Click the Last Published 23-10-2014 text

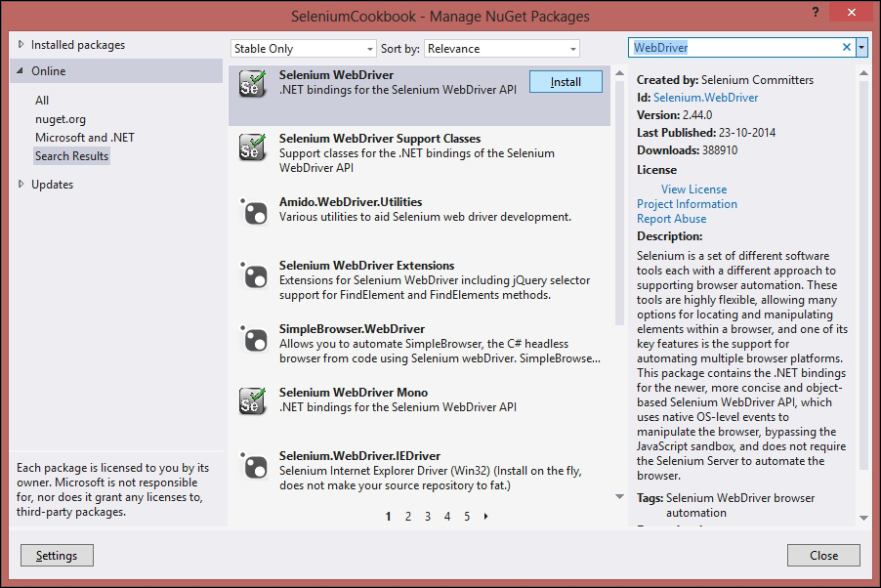(706, 133)
